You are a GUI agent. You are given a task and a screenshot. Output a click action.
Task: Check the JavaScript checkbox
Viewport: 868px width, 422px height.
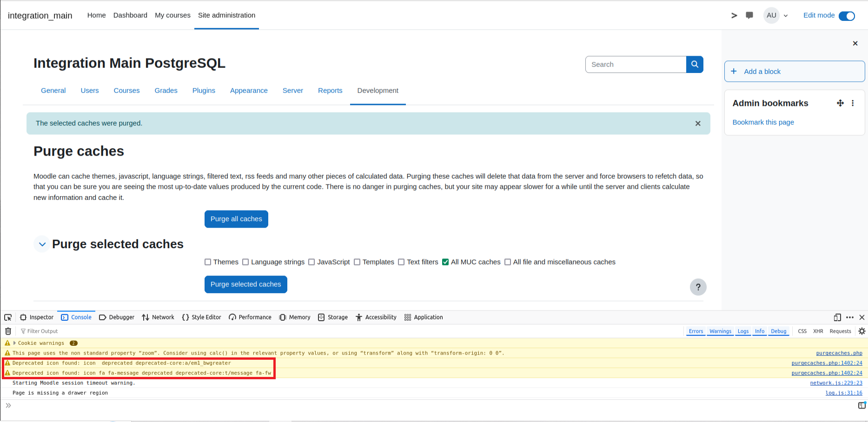click(x=311, y=262)
